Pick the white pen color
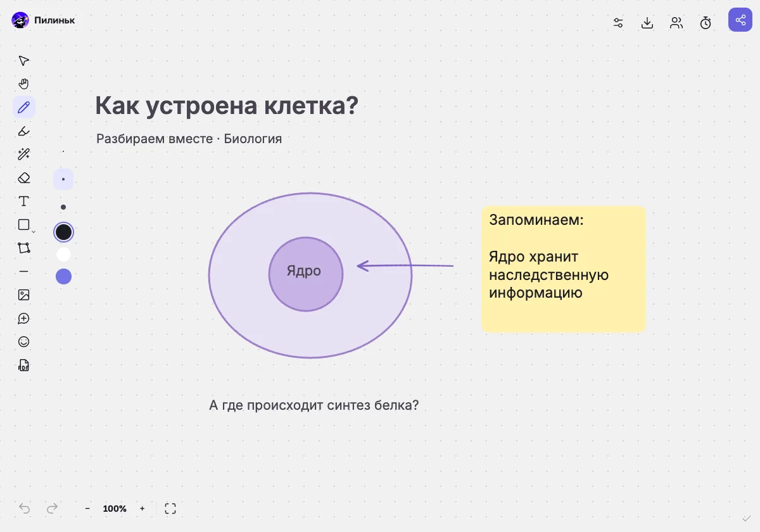Screen dimensions: 760x532 (x=63, y=255)
